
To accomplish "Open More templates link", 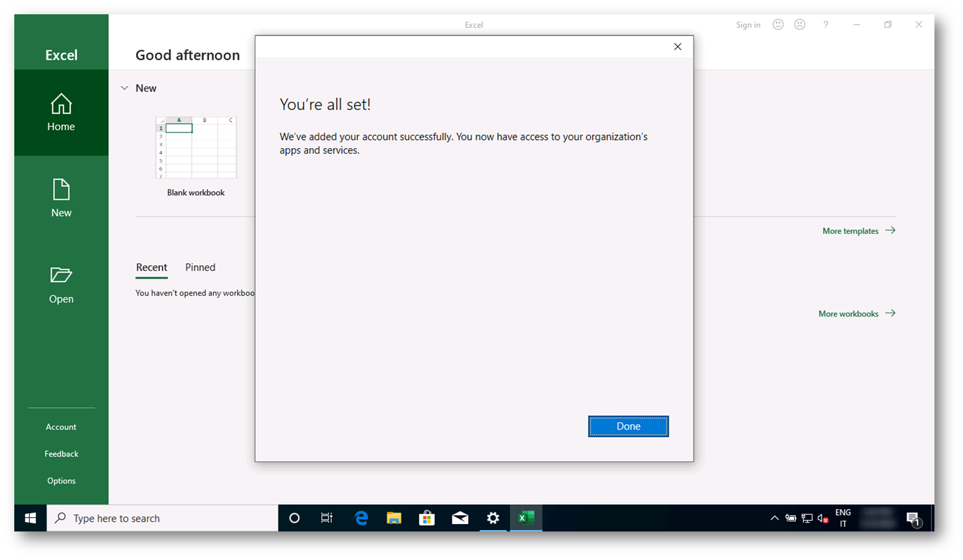I will click(859, 231).
